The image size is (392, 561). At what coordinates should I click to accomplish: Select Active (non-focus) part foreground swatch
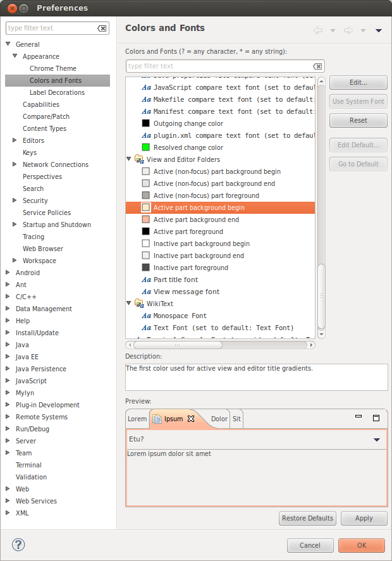[145, 195]
